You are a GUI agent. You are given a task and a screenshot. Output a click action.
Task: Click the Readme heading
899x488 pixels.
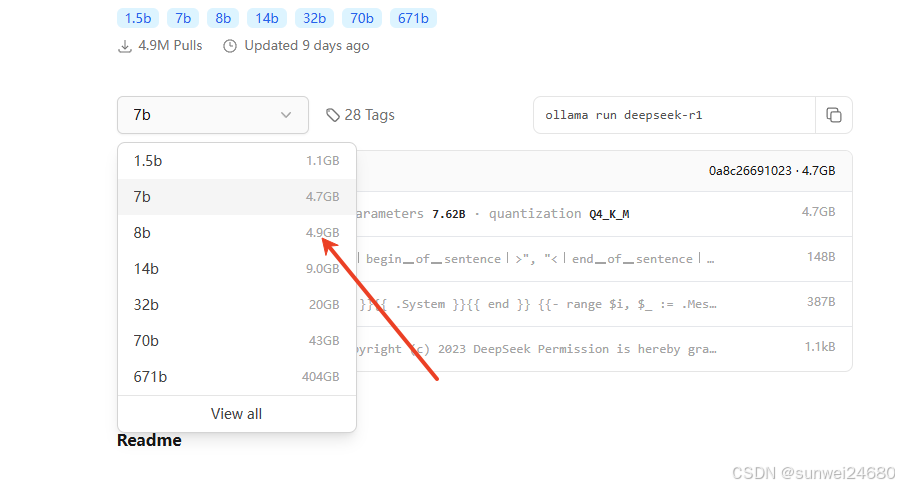[149, 440]
